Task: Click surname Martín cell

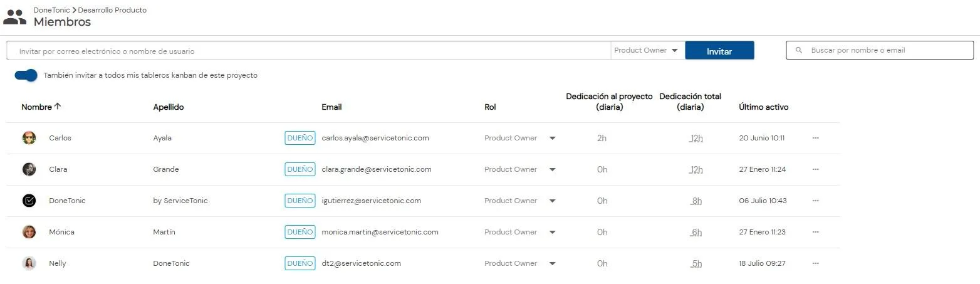Action: click(164, 232)
